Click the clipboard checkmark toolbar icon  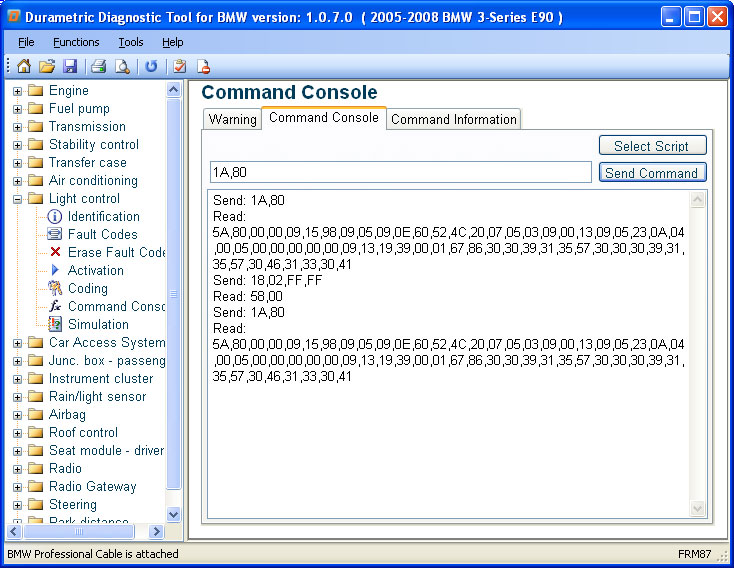pos(179,66)
